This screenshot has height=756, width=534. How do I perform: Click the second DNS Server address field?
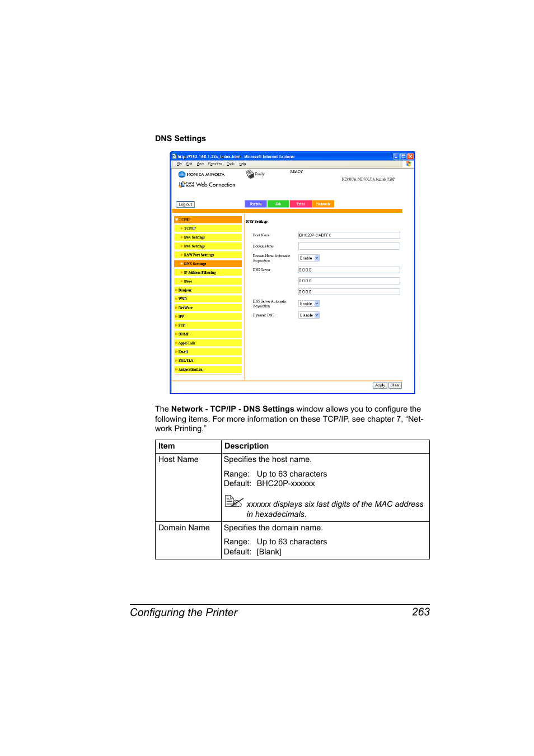point(349,281)
